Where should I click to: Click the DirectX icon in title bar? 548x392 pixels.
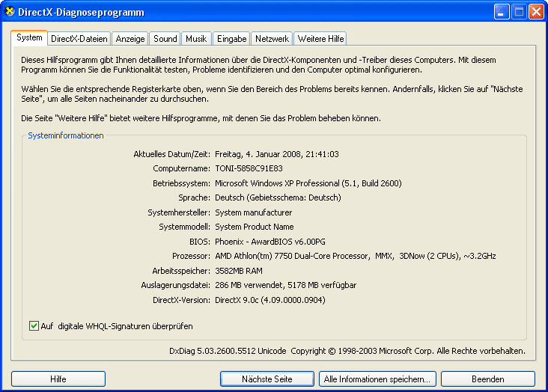9,11
